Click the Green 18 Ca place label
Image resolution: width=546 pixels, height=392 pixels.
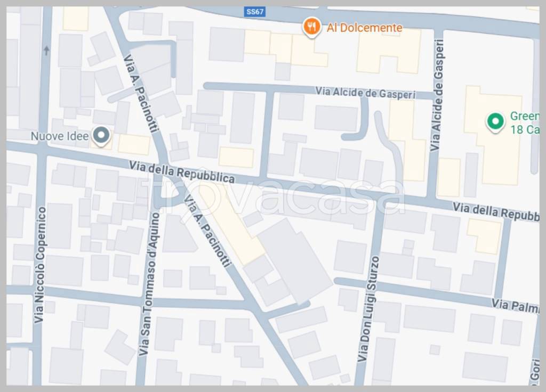pos(525,123)
